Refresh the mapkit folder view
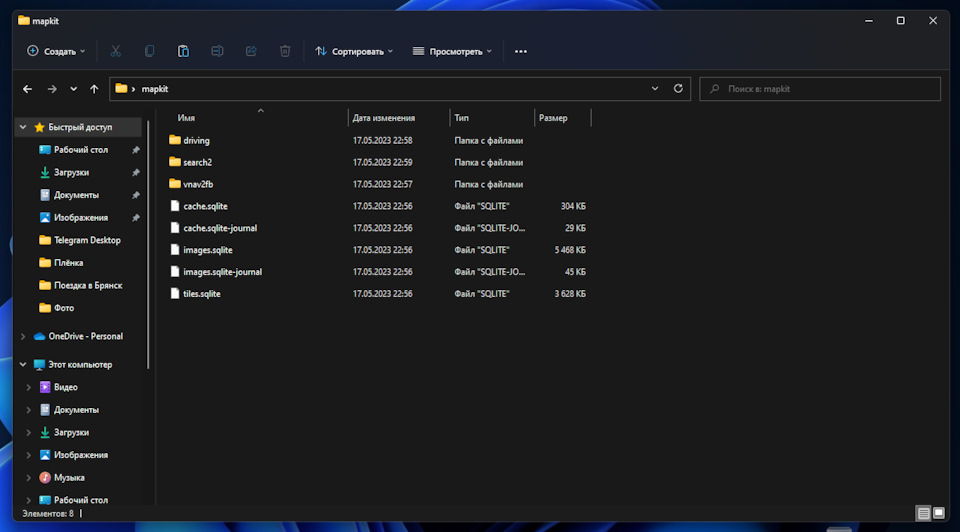Screen dimensions: 960x532 tap(678, 89)
